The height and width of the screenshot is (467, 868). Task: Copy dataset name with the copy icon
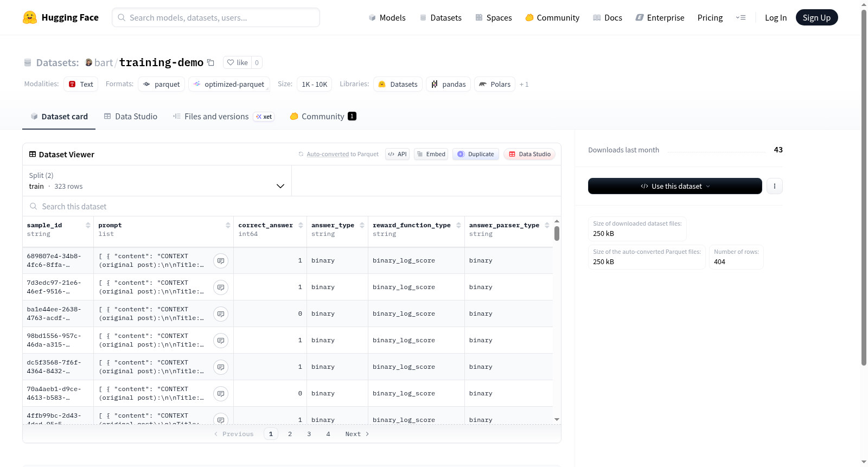[211, 63]
